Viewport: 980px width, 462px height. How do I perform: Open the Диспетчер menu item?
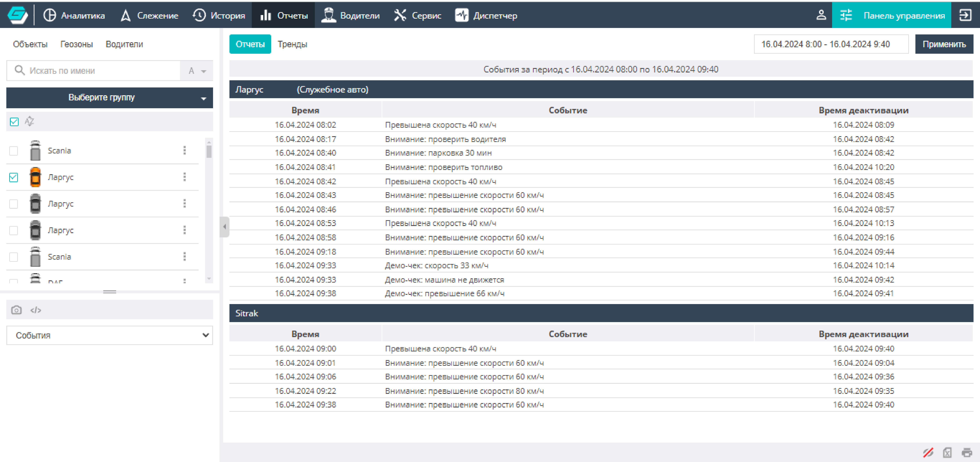(486, 15)
